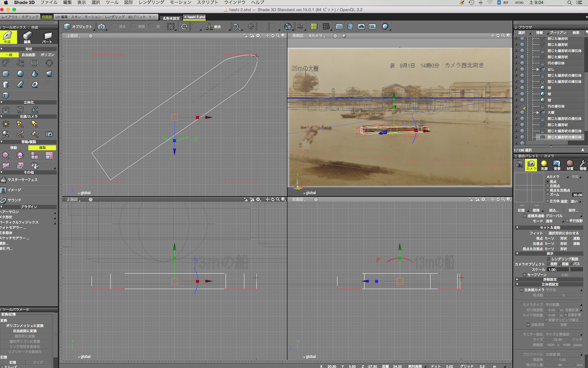Click the cylinder shape tool
Screen dimensions: 588x368
pos(6,84)
